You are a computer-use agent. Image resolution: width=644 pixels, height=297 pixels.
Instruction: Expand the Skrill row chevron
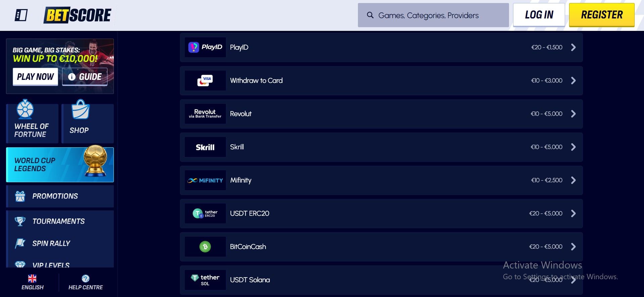(573, 147)
